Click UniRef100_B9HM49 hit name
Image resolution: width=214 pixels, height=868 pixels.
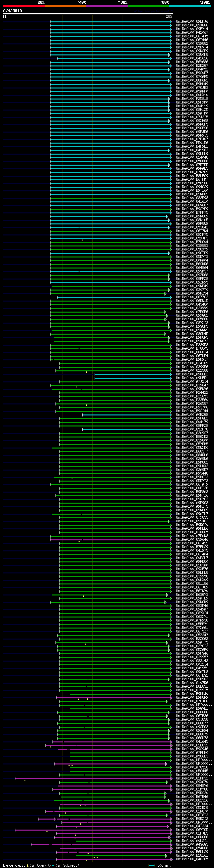(192, 84)
